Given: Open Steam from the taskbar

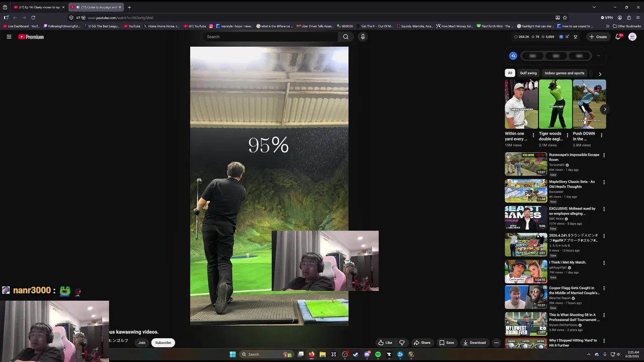Looking at the screenshot, I should coord(356,354).
